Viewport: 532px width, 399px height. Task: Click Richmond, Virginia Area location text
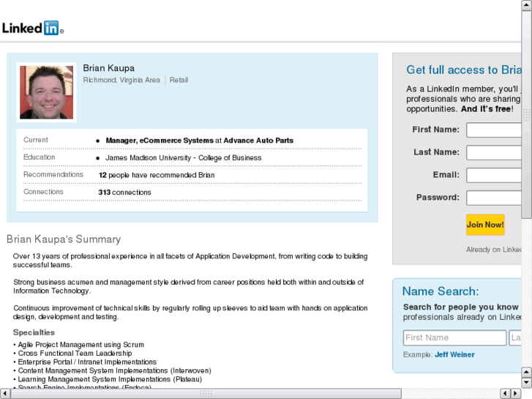tap(121, 80)
